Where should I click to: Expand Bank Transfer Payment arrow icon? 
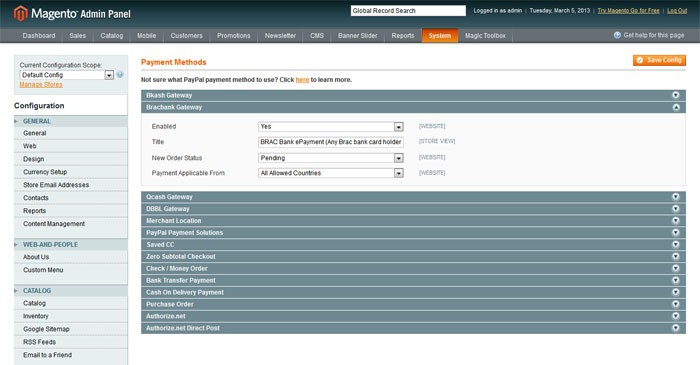pos(675,280)
